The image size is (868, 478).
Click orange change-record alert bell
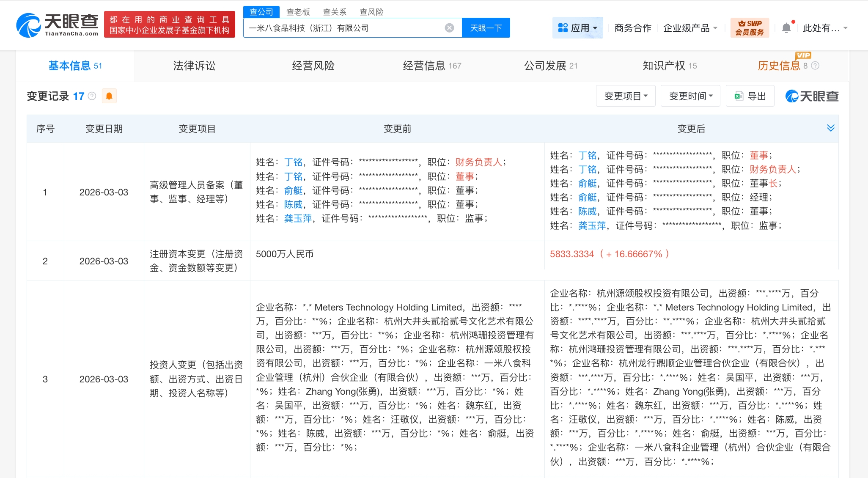pos(109,96)
